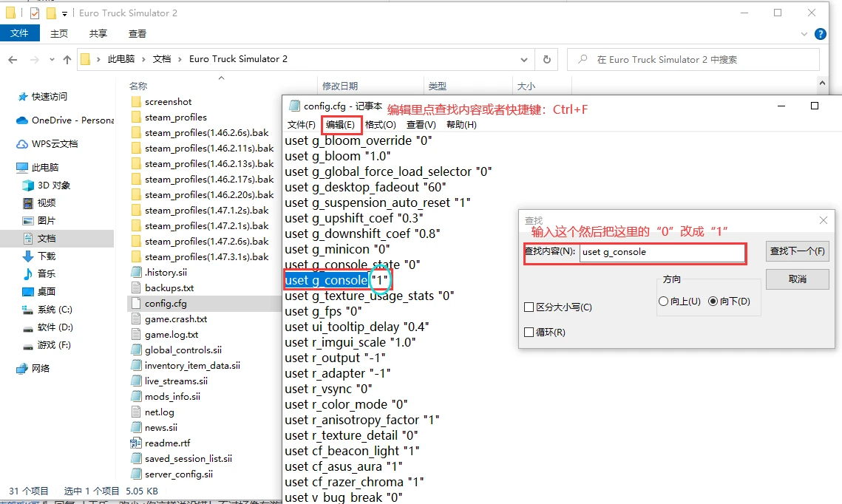The width and height of the screenshot is (842, 504).
Task: Open the 3D 对象 folder in sidebar
Action: [x=46, y=185]
